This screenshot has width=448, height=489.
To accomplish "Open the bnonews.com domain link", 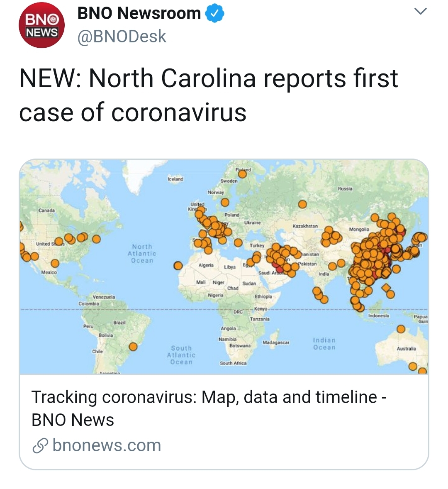I will click(x=107, y=445).
